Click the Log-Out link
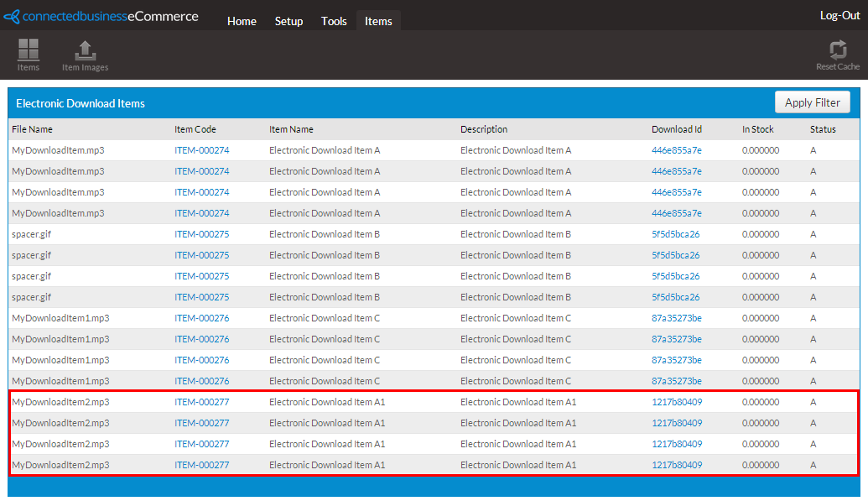This screenshot has height=501, width=868. click(x=839, y=15)
